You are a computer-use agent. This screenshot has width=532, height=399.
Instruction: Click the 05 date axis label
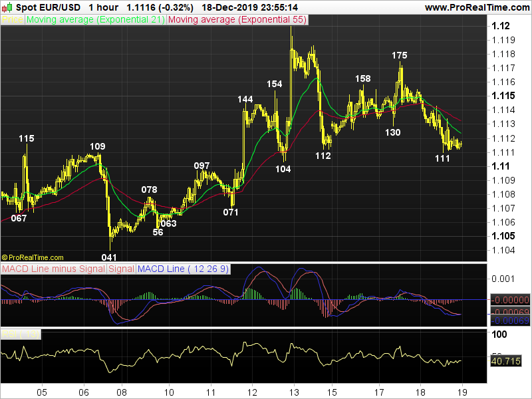pos(42,392)
